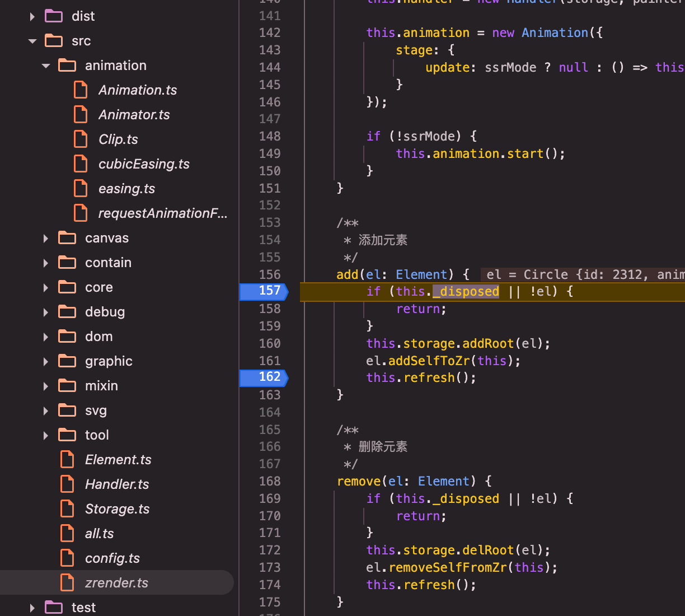The height and width of the screenshot is (616, 685).
Task: Click the Animation.ts file icon
Action: click(x=81, y=90)
